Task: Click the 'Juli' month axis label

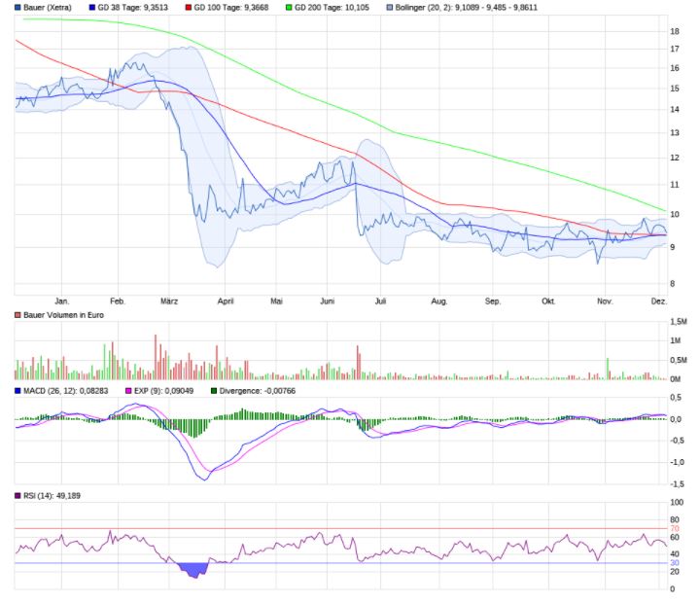Action: (x=380, y=301)
